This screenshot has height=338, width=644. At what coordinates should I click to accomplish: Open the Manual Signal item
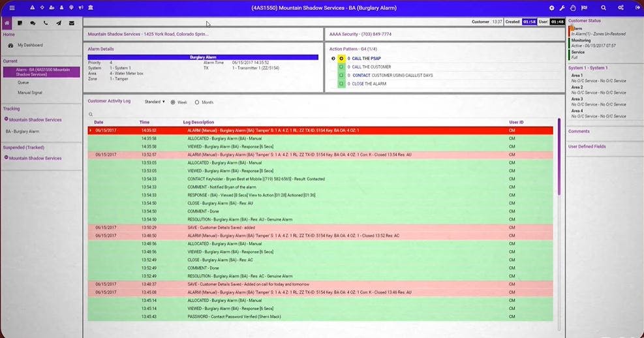(30, 93)
